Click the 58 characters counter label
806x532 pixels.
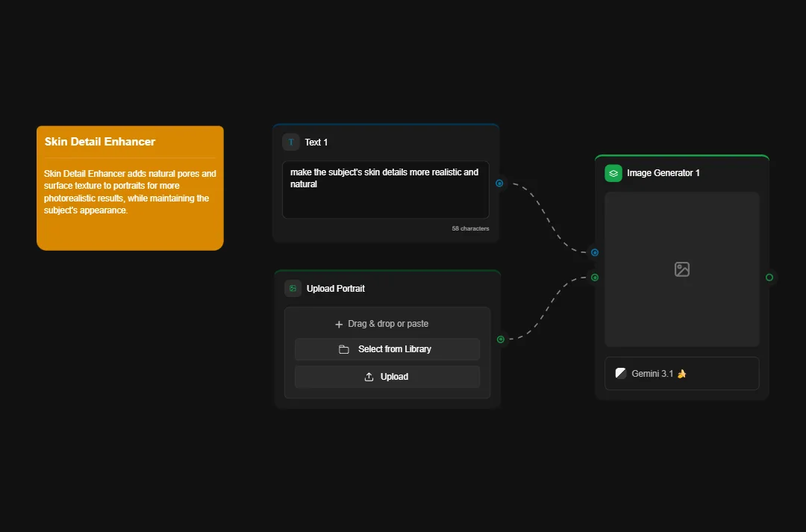tap(470, 228)
